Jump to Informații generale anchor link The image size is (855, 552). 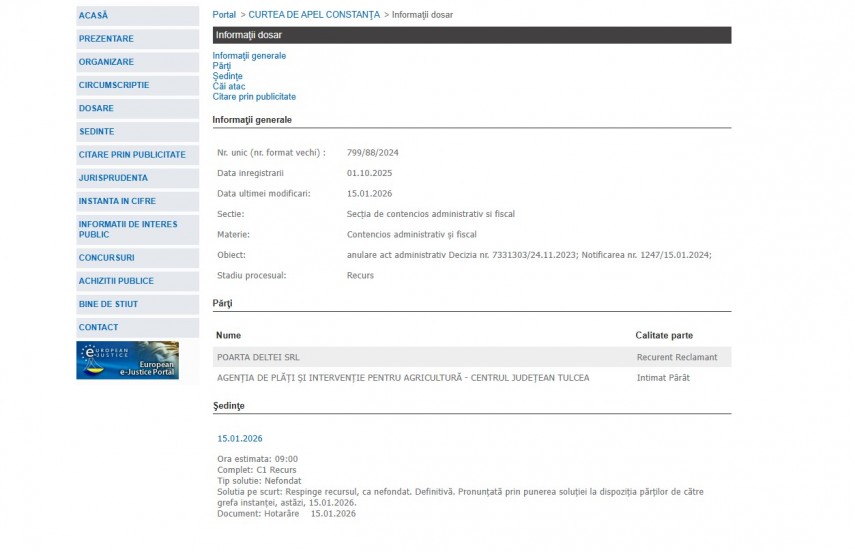[249, 56]
